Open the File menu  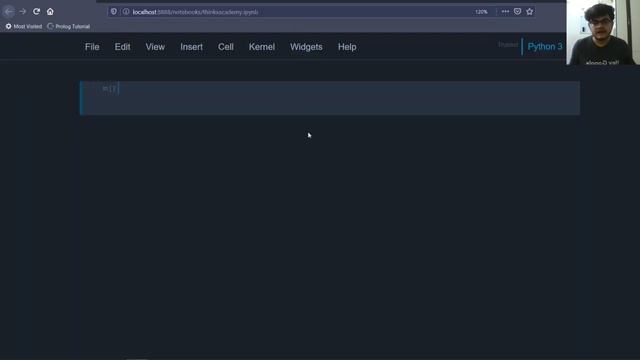coord(92,47)
